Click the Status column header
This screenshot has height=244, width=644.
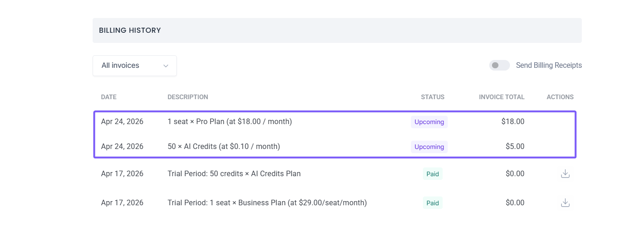click(433, 97)
